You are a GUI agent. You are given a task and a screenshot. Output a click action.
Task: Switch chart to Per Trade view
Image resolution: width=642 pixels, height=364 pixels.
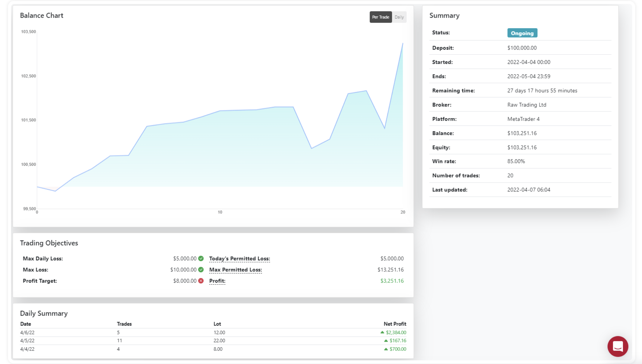pyautogui.click(x=380, y=17)
